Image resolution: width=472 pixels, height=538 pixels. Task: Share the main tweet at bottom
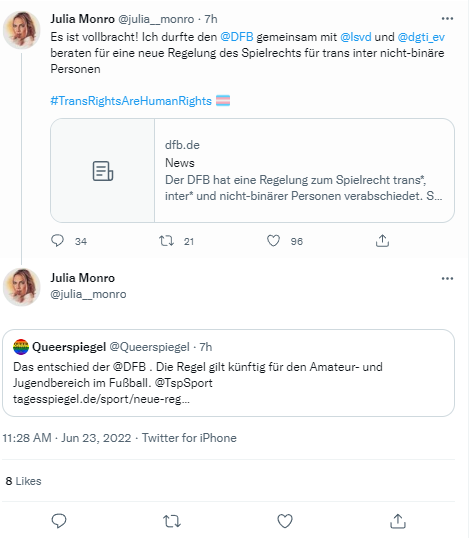[x=398, y=521]
